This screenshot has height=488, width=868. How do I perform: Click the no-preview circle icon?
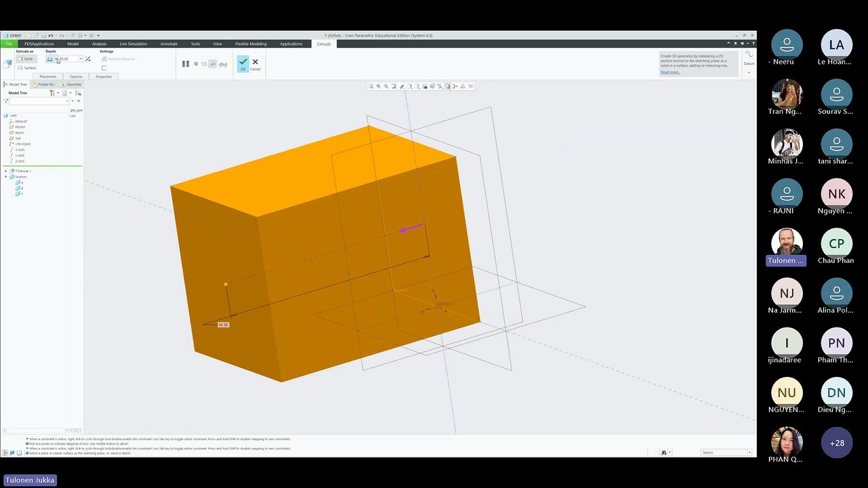pos(196,64)
